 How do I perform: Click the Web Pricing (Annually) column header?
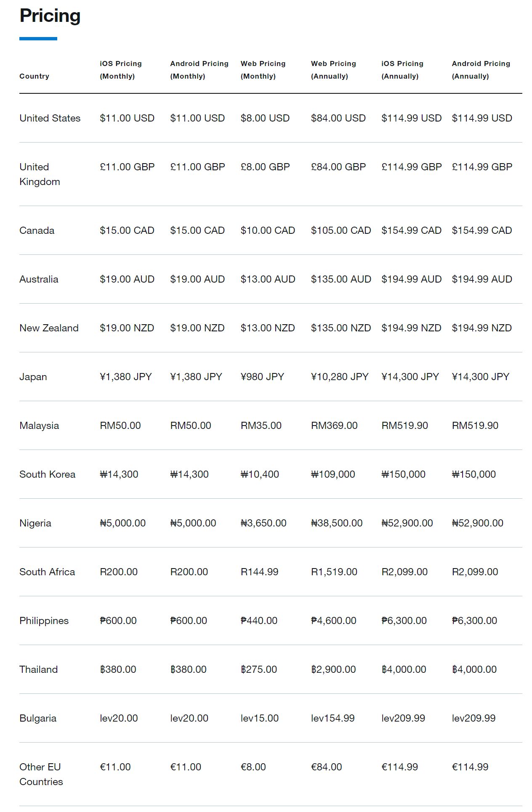[333, 70]
